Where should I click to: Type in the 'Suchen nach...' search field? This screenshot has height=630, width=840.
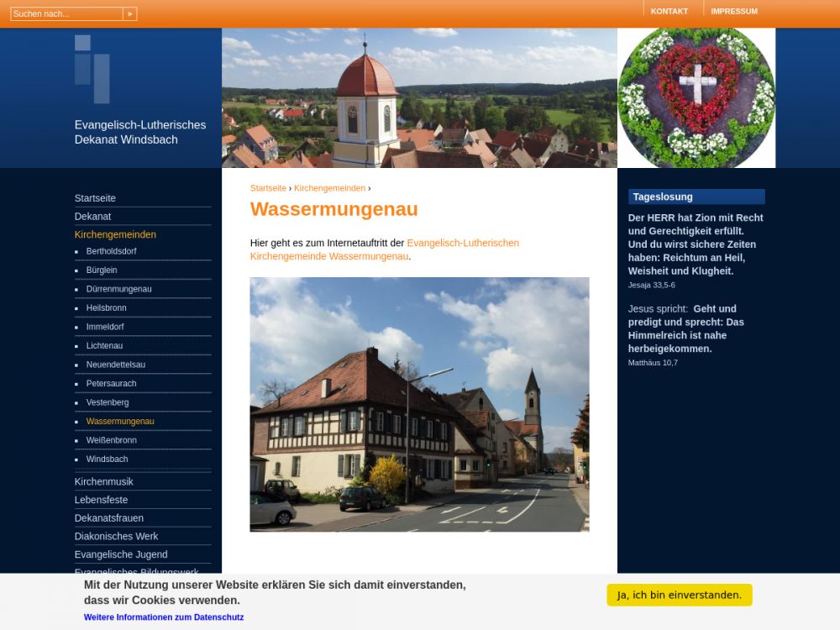66,14
